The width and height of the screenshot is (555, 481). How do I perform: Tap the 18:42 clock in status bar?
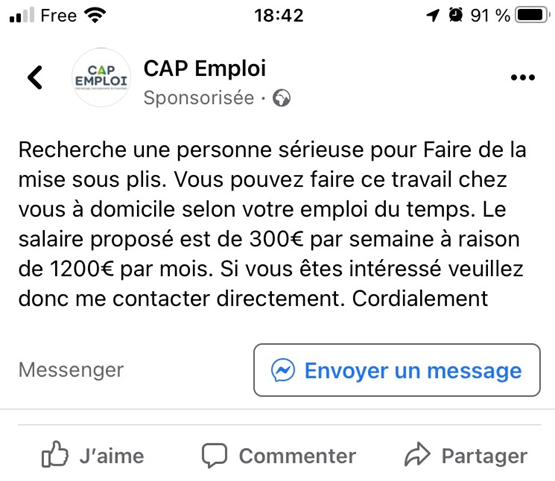[x=279, y=16]
